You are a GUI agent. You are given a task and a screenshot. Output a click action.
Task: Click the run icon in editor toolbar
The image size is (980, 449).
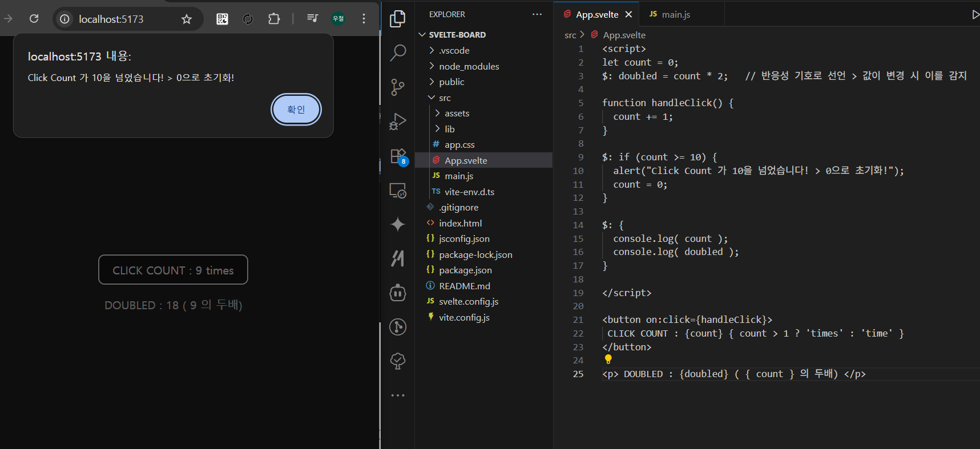(975, 14)
